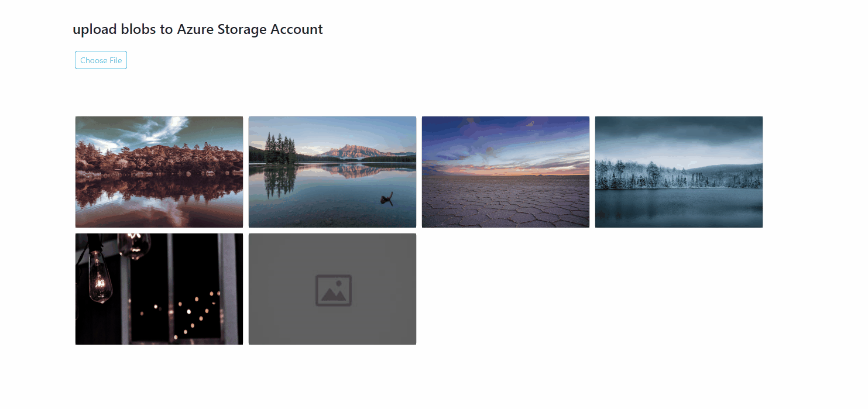Click the picture placeholder icon
The image size is (868, 409).
(334, 290)
